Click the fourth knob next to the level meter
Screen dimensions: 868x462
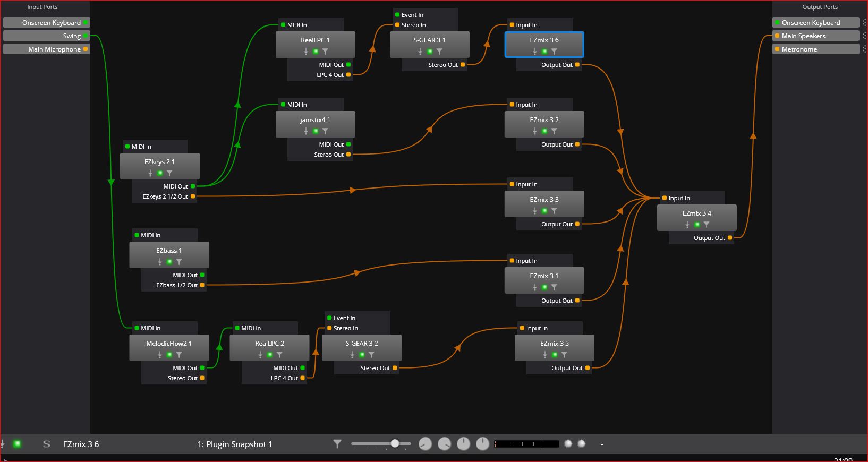click(482, 444)
